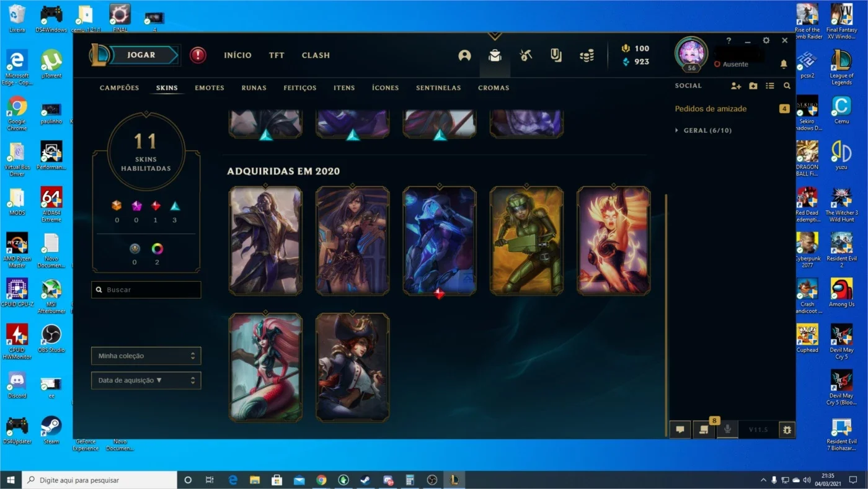Switch to the RUNAS tab
The image size is (868, 489).
[x=254, y=87]
